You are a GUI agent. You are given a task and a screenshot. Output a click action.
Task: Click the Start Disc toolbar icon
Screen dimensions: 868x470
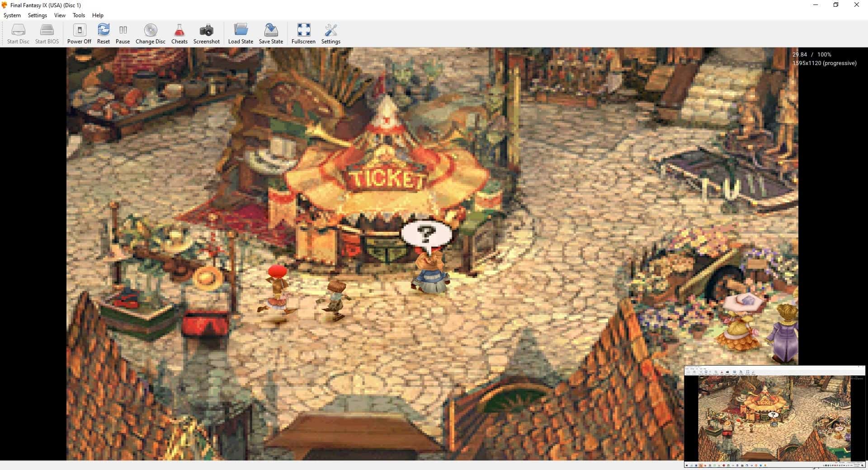18,34
